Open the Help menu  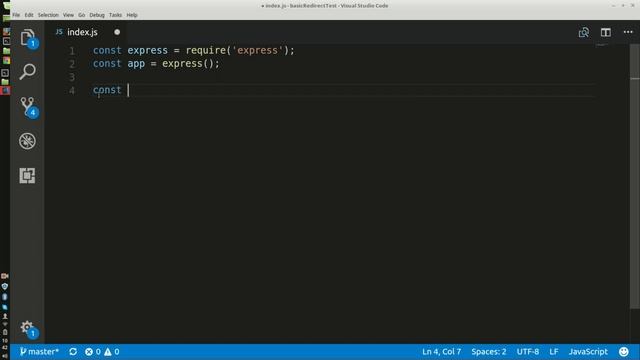click(x=132, y=15)
